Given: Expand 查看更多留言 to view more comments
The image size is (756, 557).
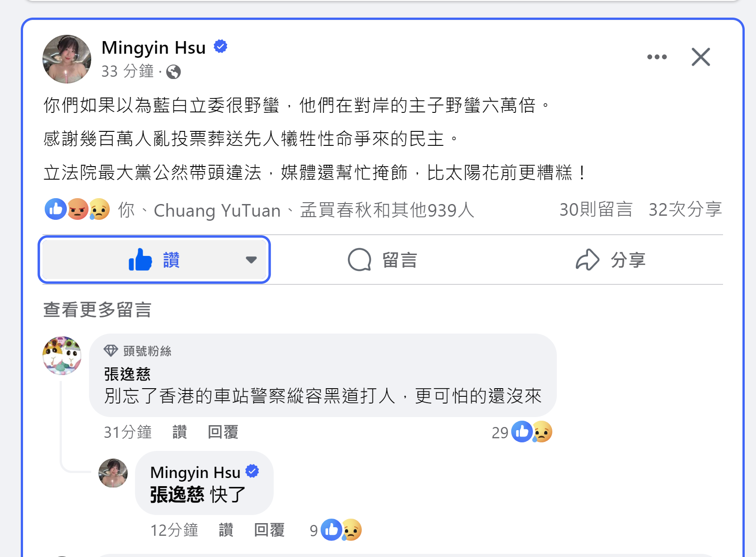Looking at the screenshot, I should point(97,310).
